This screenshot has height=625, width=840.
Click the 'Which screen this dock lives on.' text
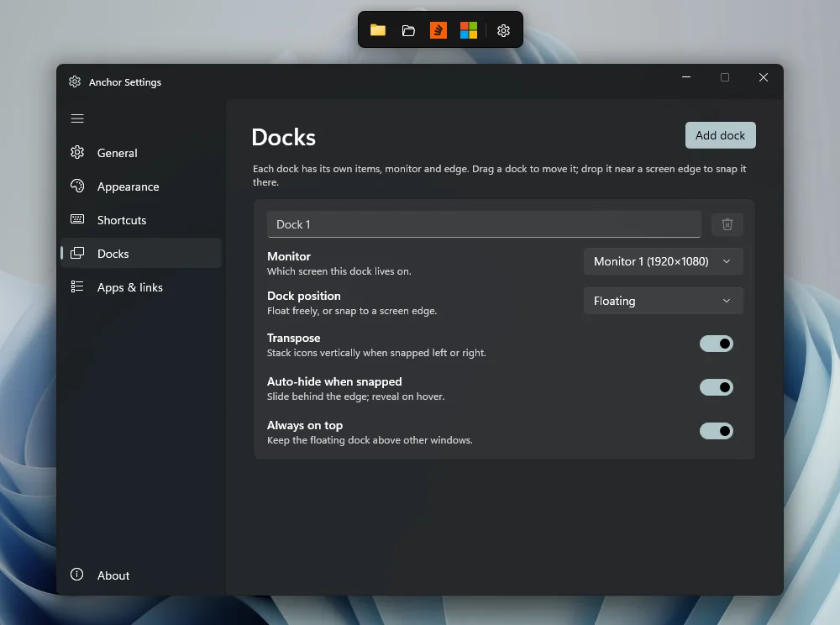click(x=339, y=271)
